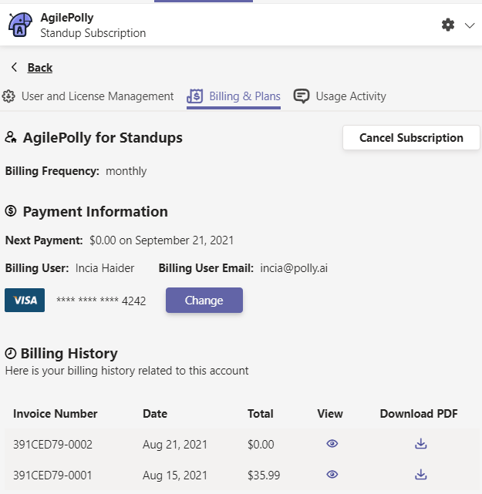Open the settings gear icon

pos(448,25)
